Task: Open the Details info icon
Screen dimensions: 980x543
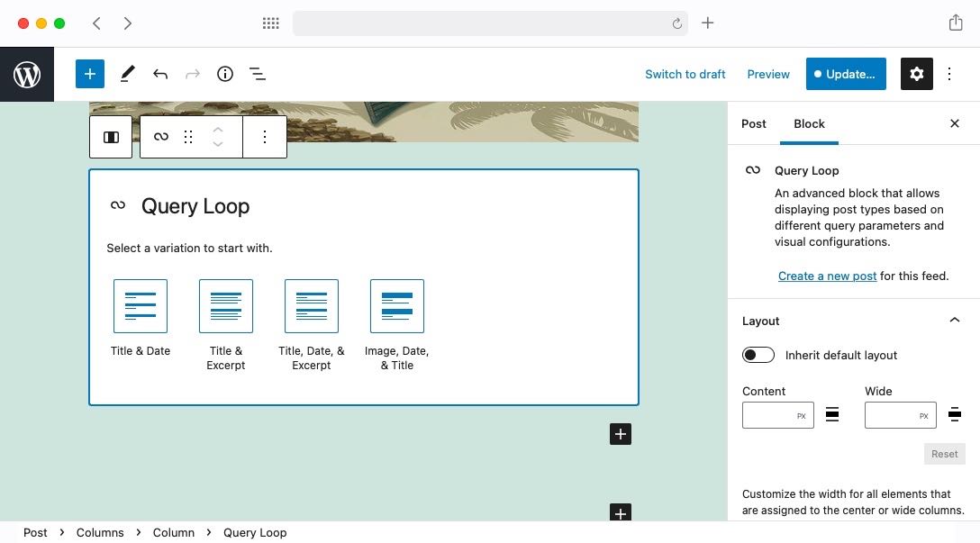Action: pos(224,74)
